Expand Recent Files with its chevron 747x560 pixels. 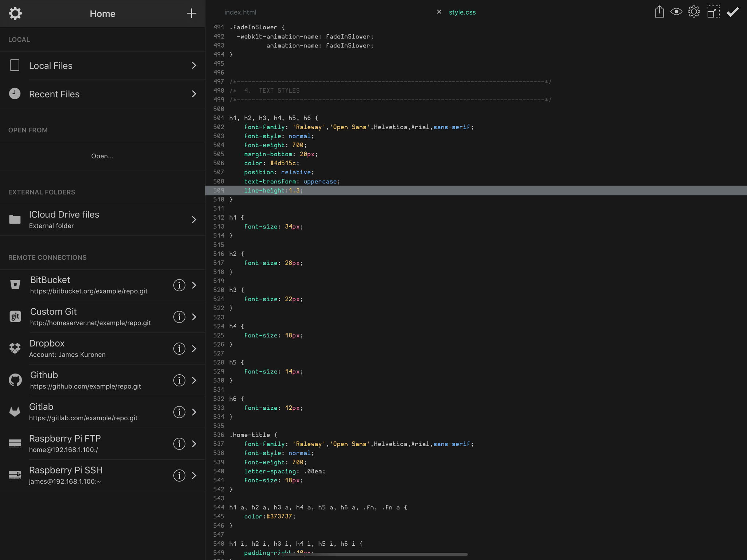click(x=194, y=94)
